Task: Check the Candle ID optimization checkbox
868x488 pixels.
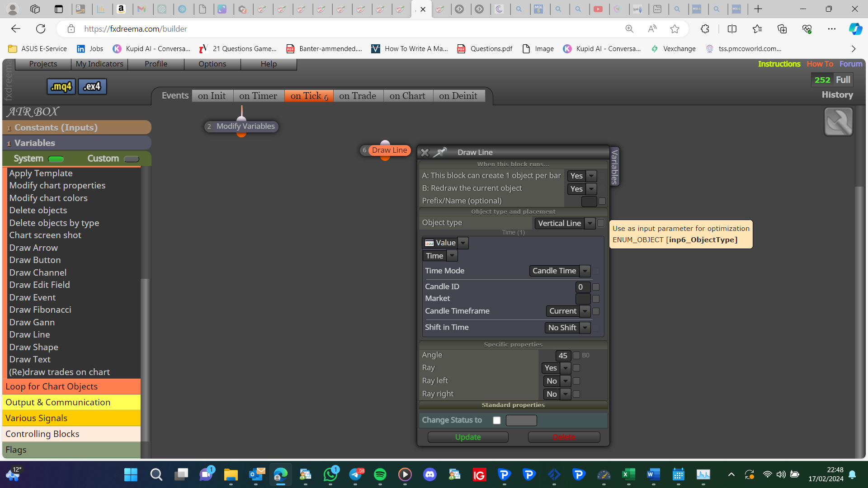Action: [596, 287]
